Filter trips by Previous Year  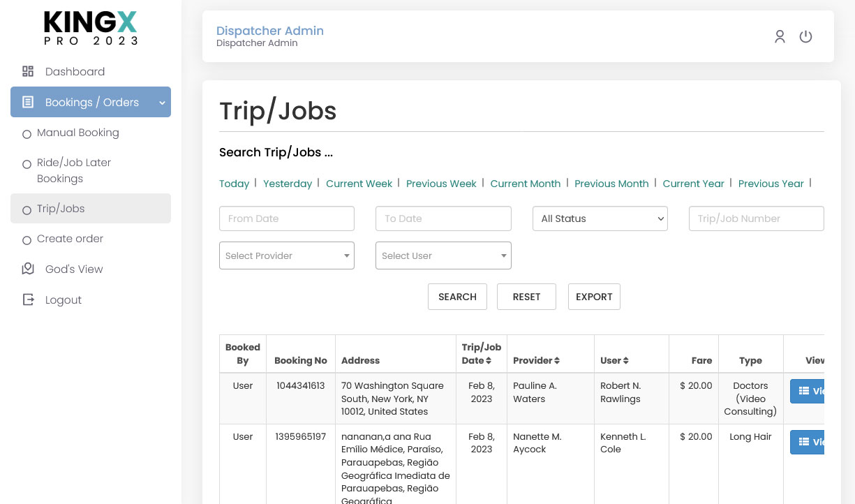pyautogui.click(x=771, y=184)
